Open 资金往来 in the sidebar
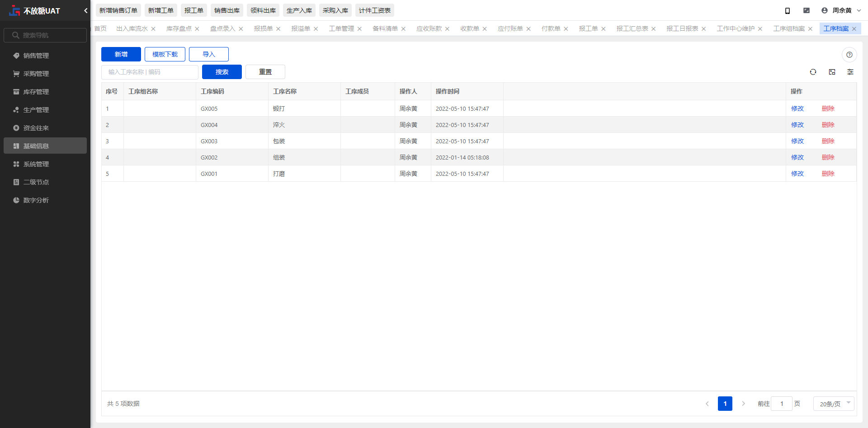This screenshot has width=868, height=428. click(x=45, y=128)
